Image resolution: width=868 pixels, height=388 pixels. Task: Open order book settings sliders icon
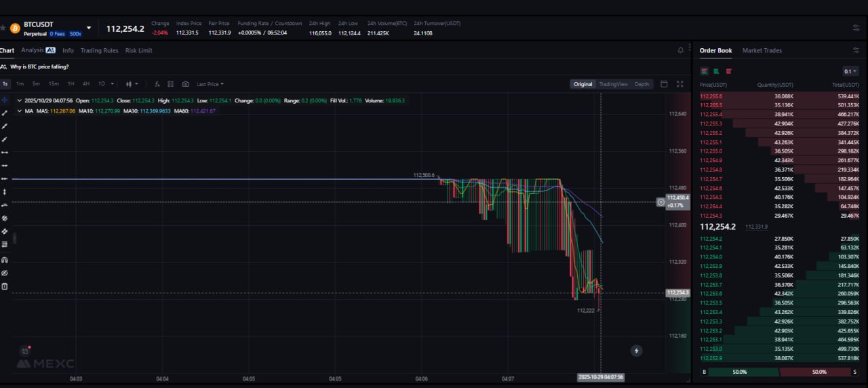[x=856, y=50]
